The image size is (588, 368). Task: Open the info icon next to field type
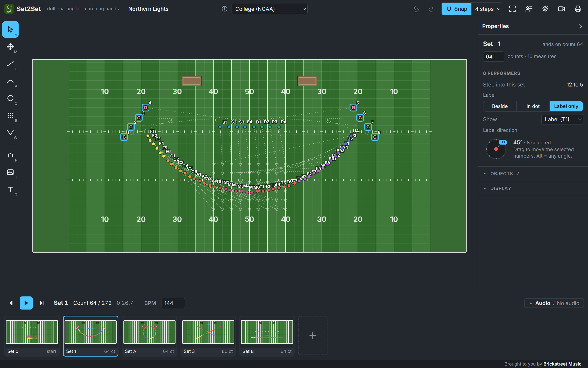tap(225, 9)
